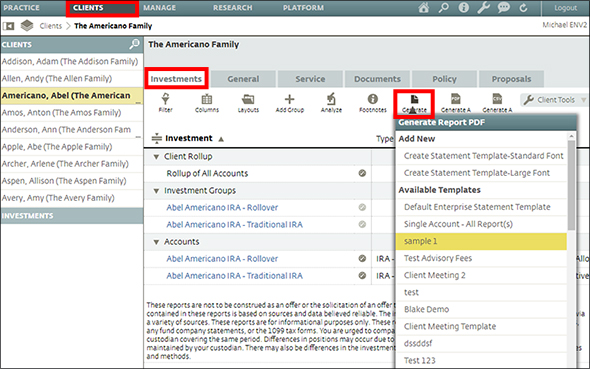The width and height of the screenshot is (590, 369).
Task: Click the status circle on Rollup of All Accounts
Action: 362,173
